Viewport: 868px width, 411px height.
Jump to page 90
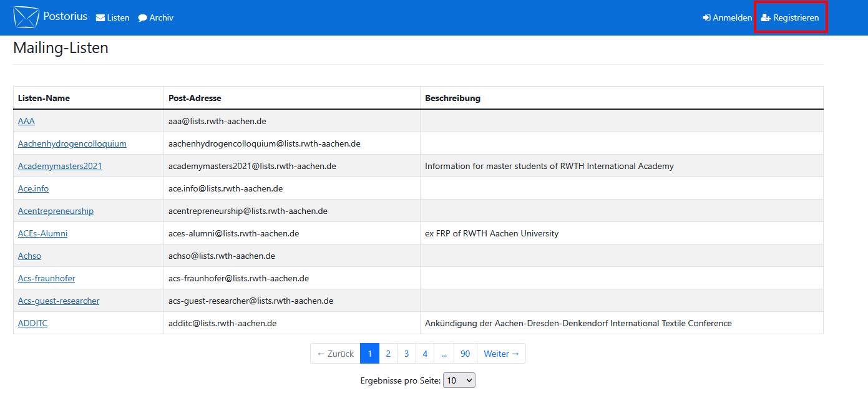pyautogui.click(x=465, y=353)
